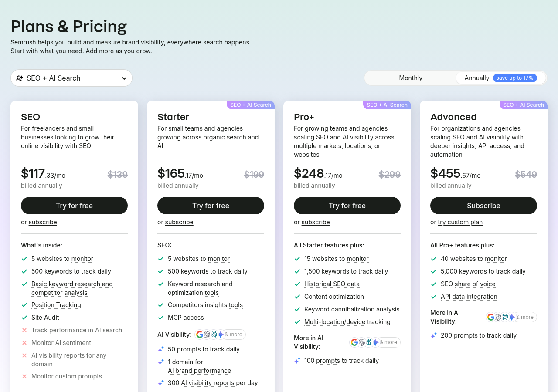This screenshot has height=392, width=558.
Task: Switch billing to Monthly
Action: pyautogui.click(x=411, y=78)
